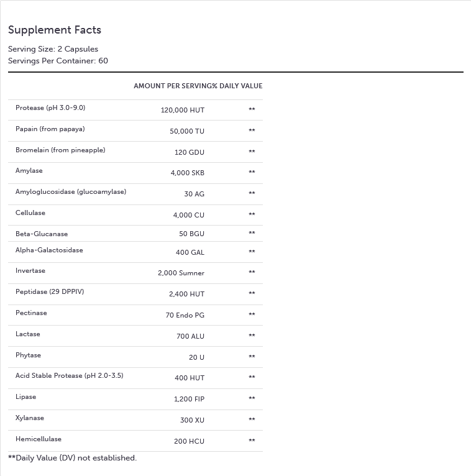Click the Supplement Facts heading
471x476 pixels.
55,30
